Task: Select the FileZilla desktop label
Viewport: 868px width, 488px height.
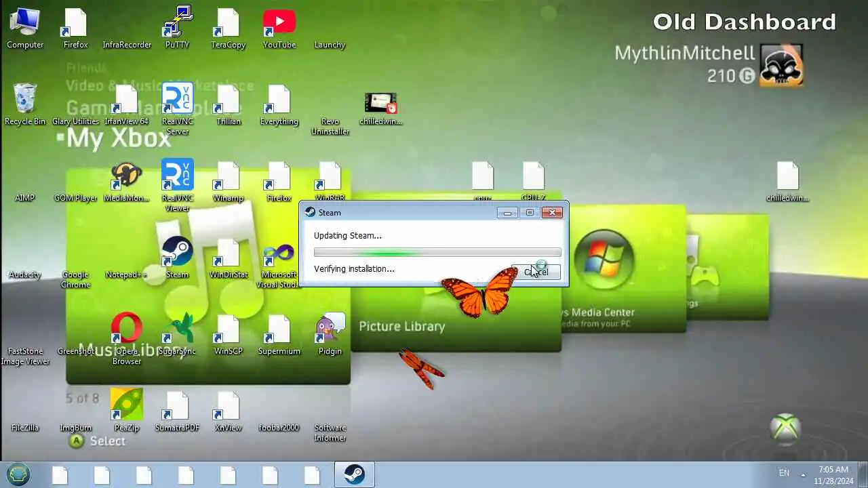Action: point(25,428)
